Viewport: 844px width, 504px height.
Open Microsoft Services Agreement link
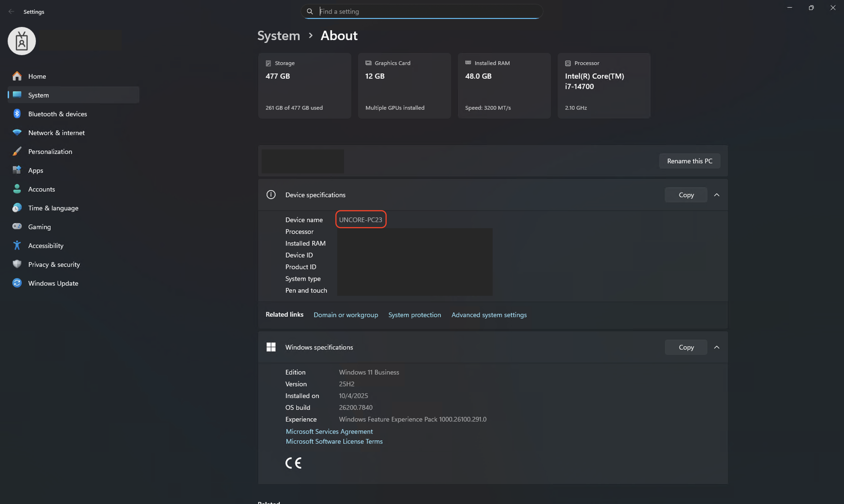tap(329, 431)
